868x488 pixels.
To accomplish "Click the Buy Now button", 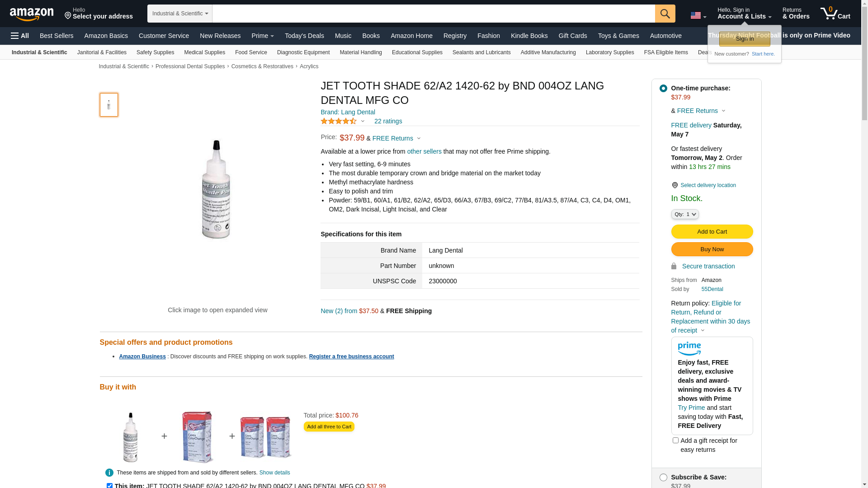I will [712, 249].
